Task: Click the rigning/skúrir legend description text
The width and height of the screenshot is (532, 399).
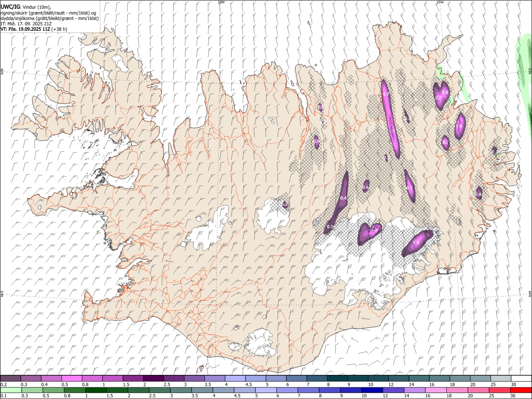Action: click(48, 13)
